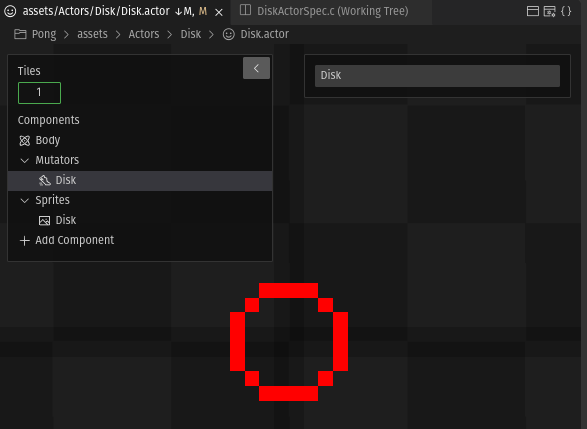Select the Body component atom icon
587x429 pixels.
point(24,141)
